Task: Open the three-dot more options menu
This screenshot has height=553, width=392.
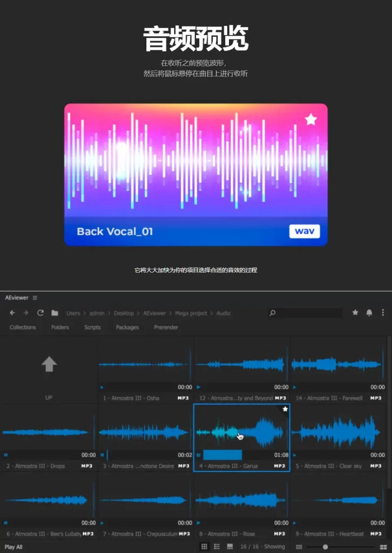Action: click(x=383, y=313)
